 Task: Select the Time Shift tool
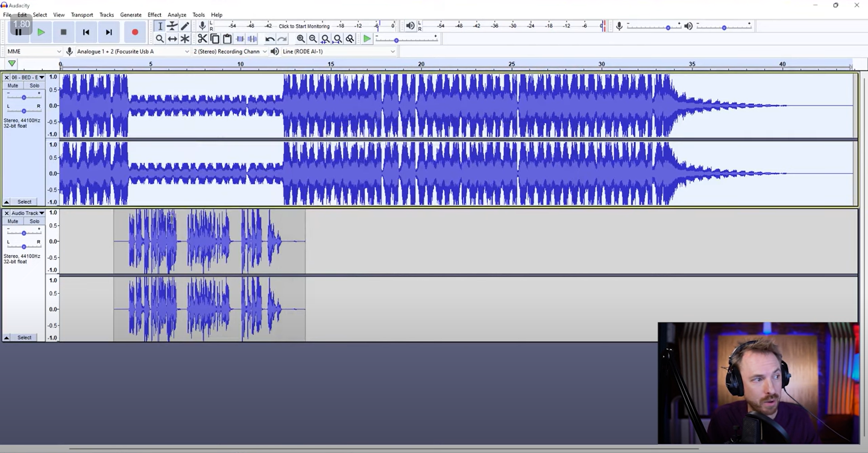(x=172, y=39)
